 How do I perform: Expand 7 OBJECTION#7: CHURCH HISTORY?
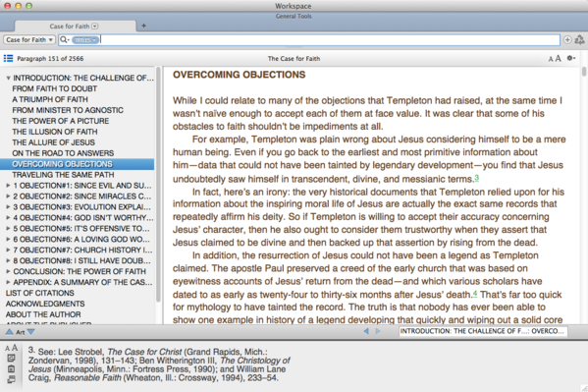click(8, 251)
